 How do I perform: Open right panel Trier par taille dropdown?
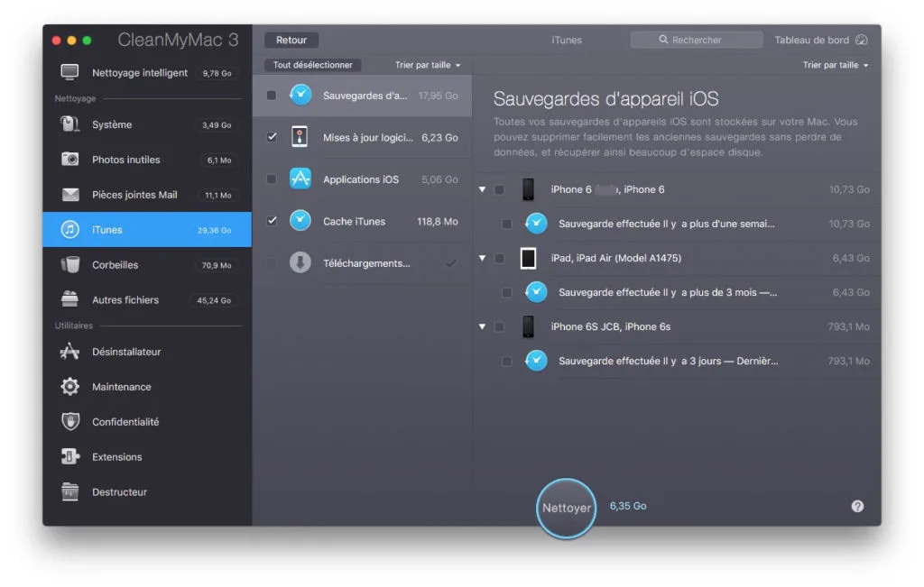tap(835, 65)
